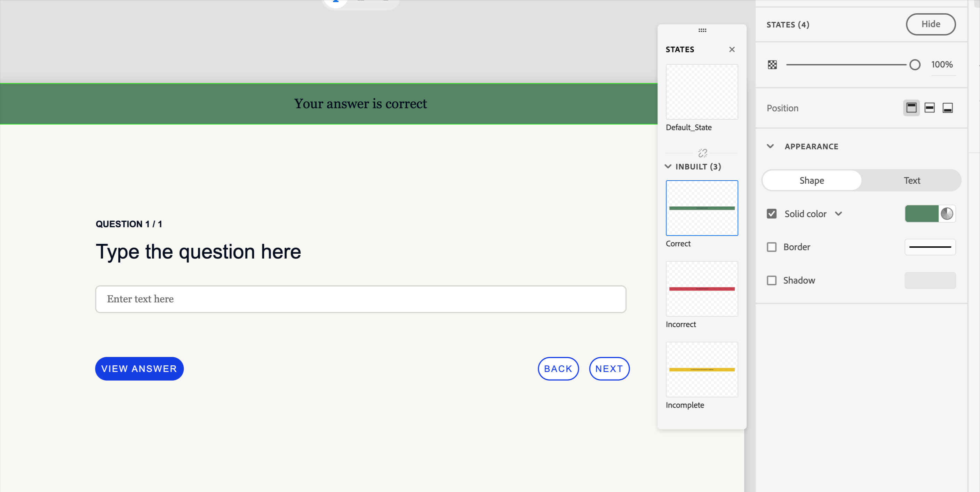Select the Incorrect state thumbnail

pos(702,289)
